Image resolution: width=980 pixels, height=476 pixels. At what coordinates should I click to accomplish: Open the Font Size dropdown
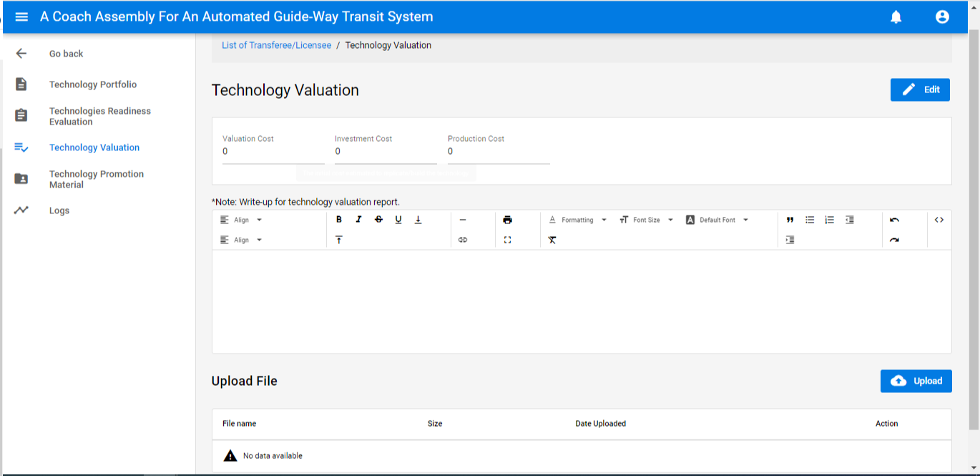pyautogui.click(x=647, y=220)
